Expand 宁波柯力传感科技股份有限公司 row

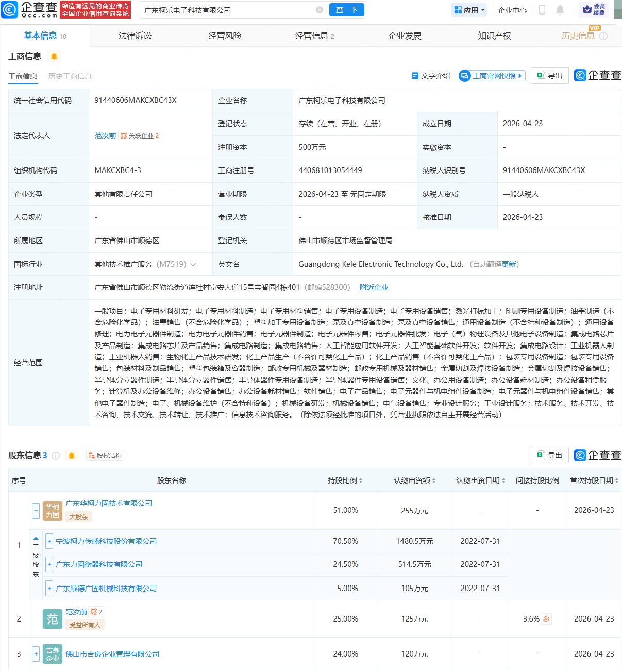49,541
